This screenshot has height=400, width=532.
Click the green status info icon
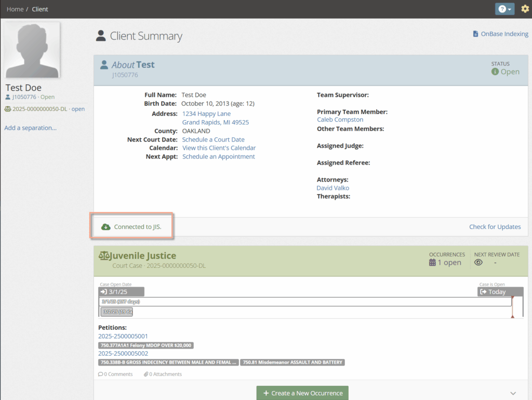click(495, 72)
